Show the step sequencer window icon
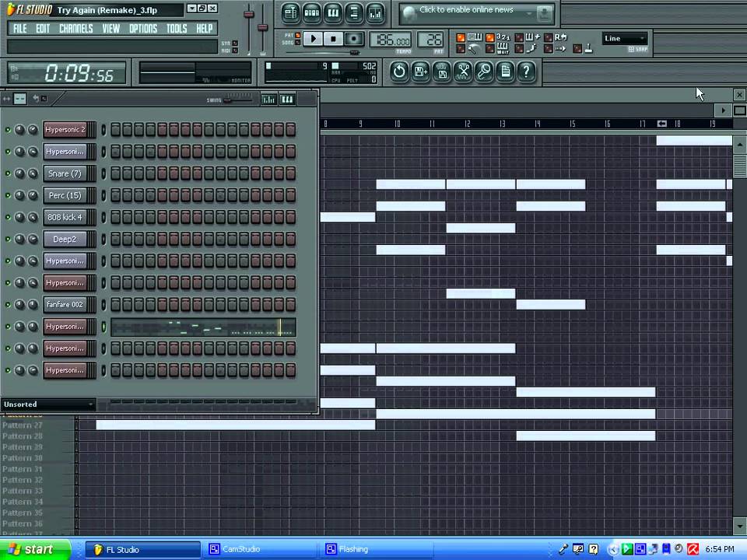Image resolution: width=747 pixels, height=560 pixels. (312, 13)
